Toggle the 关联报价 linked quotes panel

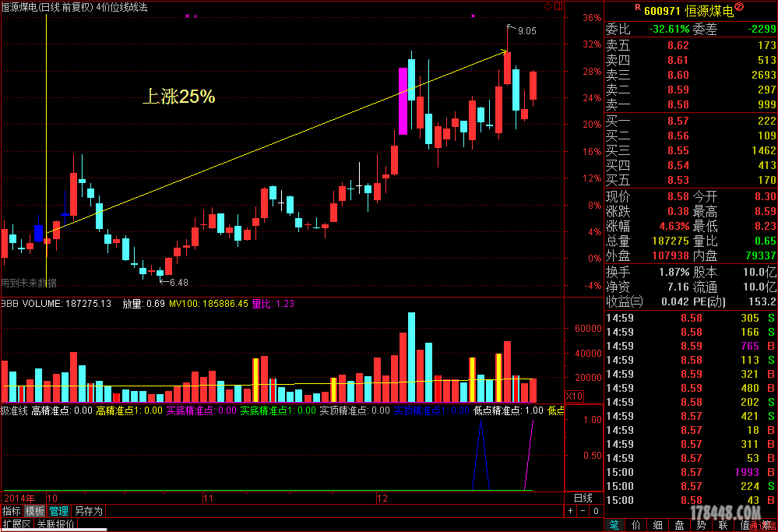(x=56, y=524)
